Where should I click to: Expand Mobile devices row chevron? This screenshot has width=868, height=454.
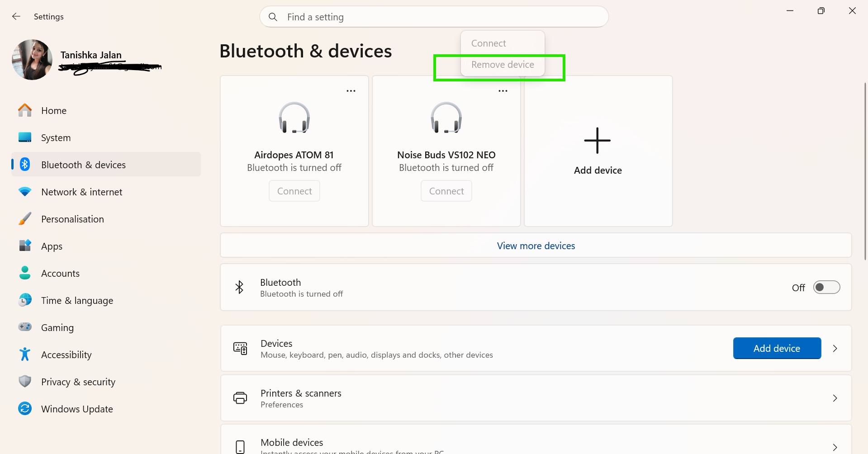click(x=835, y=447)
